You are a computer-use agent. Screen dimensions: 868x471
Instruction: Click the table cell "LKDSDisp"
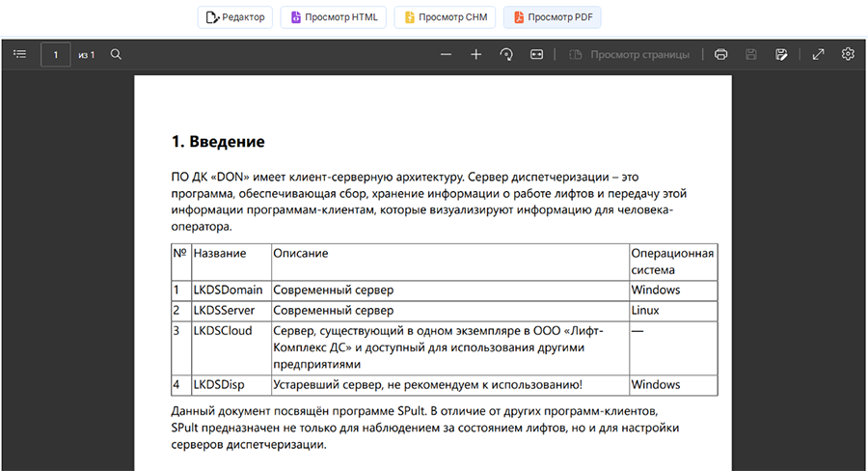pyautogui.click(x=231, y=384)
